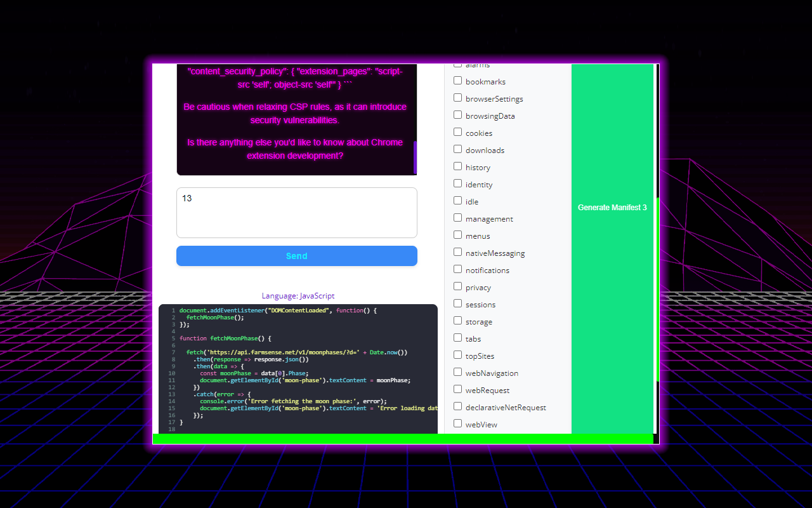Select the downloads permission checkbox
Viewport: 812px width, 508px height.
point(457,149)
